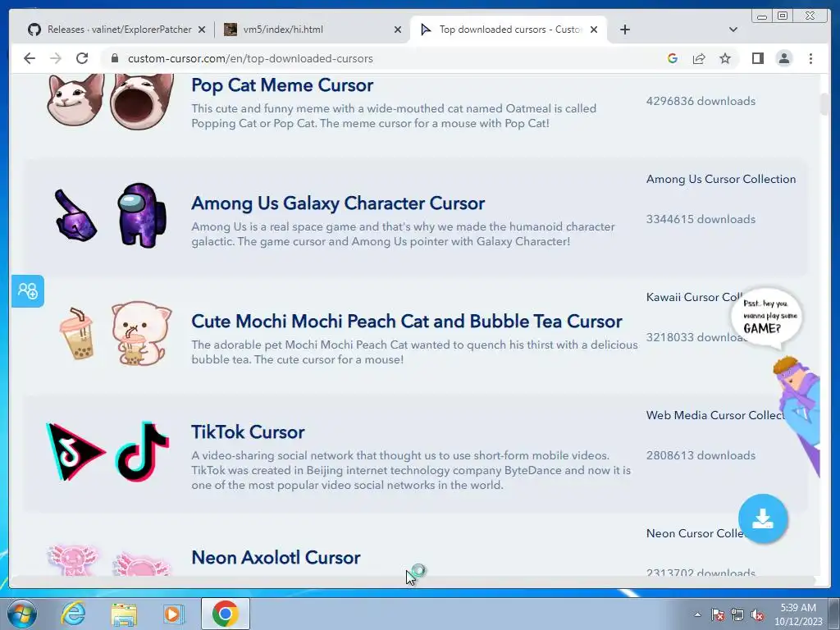Go back to the previous page
Image resolution: width=840 pixels, height=630 pixels.
[30, 58]
